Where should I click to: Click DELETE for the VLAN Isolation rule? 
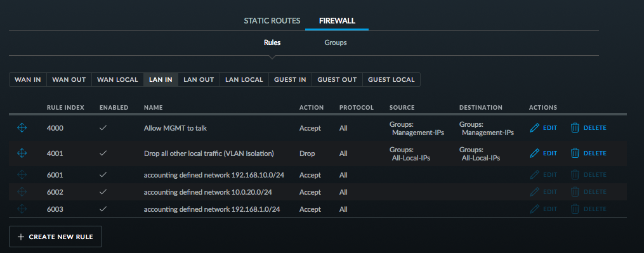(x=595, y=153)
